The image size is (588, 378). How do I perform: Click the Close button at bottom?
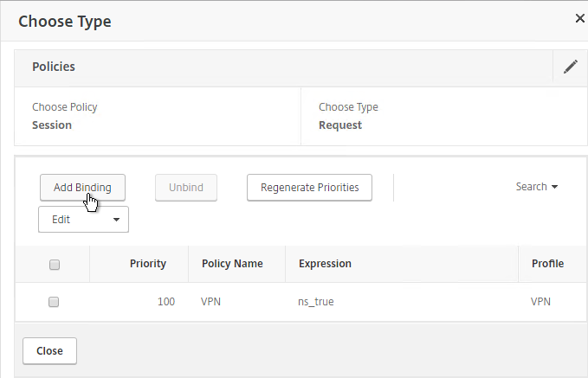click(49, 351)
